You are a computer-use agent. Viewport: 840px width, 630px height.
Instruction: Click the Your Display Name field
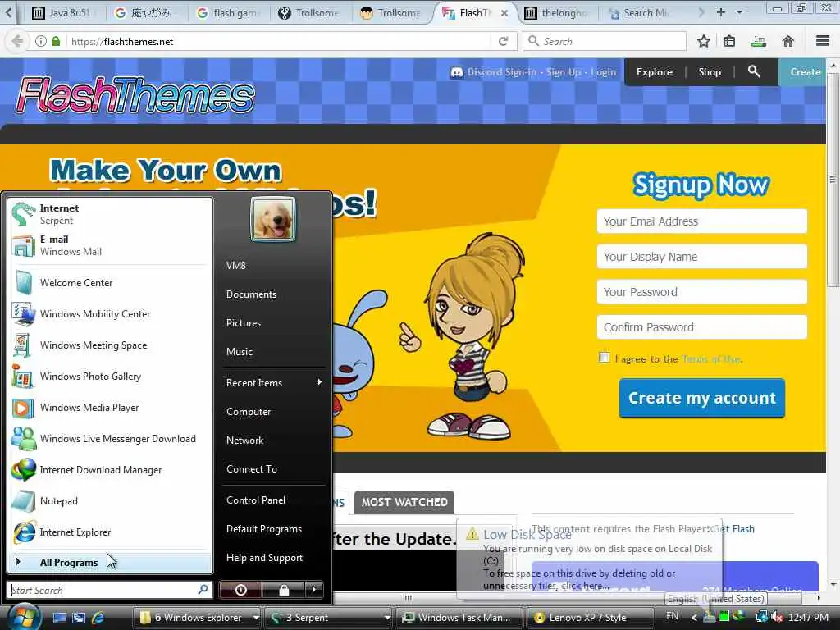(x=702, y=257)
